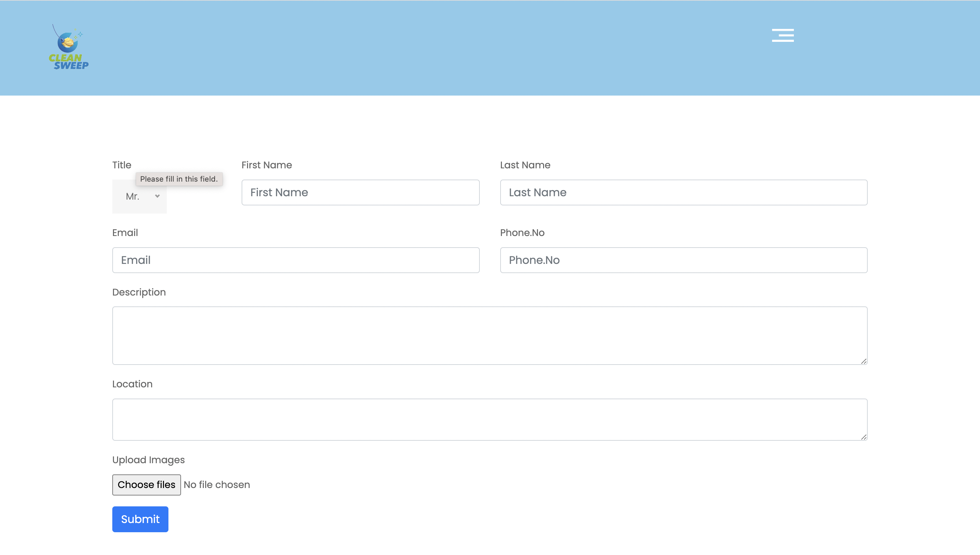Focus the First Name input field
980x555 pixels.
(360, 192)
